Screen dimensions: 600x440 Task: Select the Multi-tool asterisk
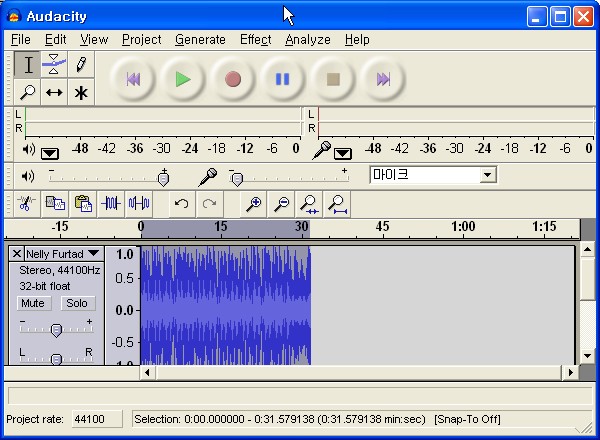click(81, 92)
